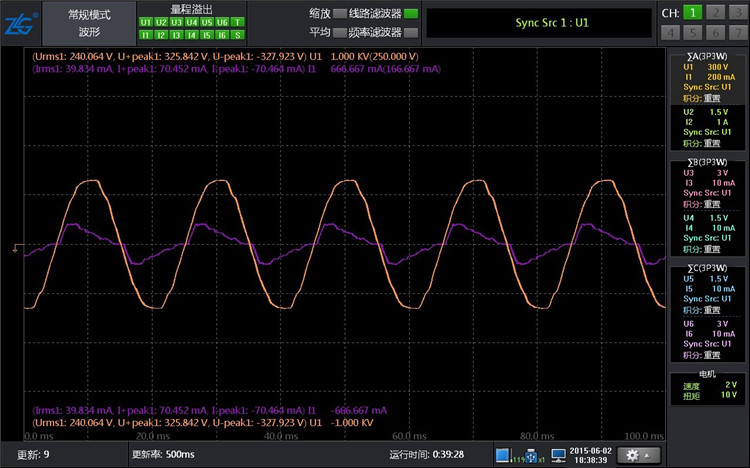The image size is (750, 468).
Task: Click the S range overflow indicator
Action: click(x=237, y=34)
